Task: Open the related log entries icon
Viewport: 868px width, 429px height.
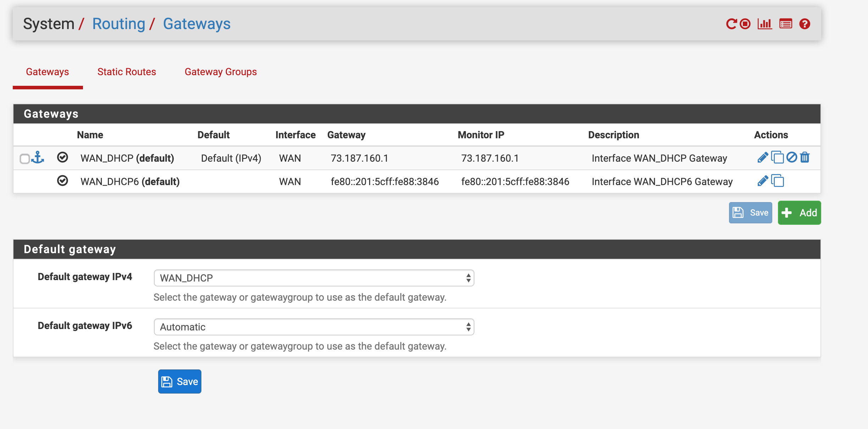Action: (x=786, y=24)
